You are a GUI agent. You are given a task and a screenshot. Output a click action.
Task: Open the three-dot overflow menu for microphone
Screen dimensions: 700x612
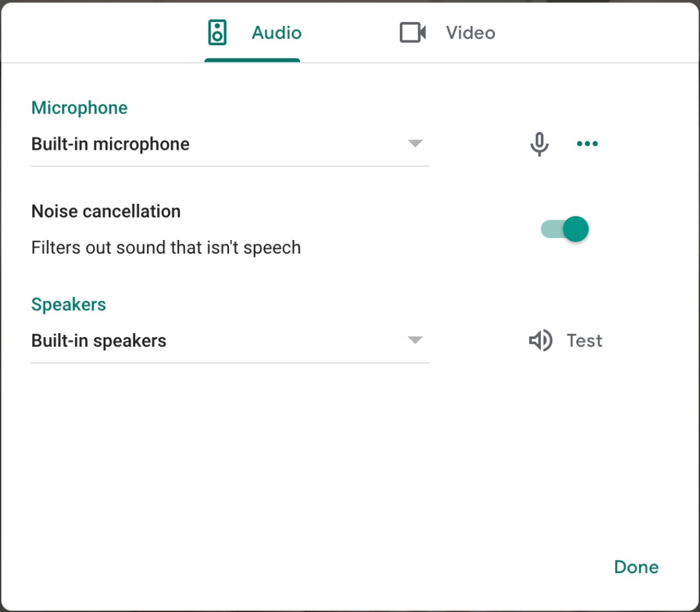[587, 144]
